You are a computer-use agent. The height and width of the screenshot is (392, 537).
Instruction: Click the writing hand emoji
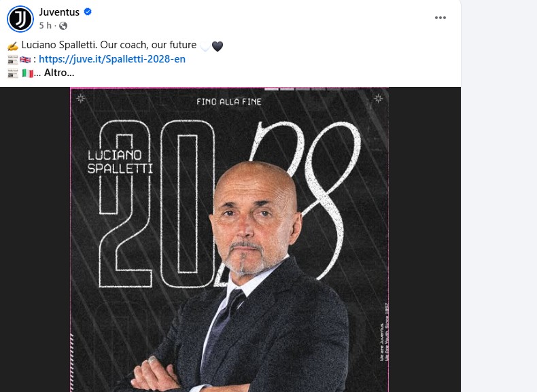coord(12,46)
